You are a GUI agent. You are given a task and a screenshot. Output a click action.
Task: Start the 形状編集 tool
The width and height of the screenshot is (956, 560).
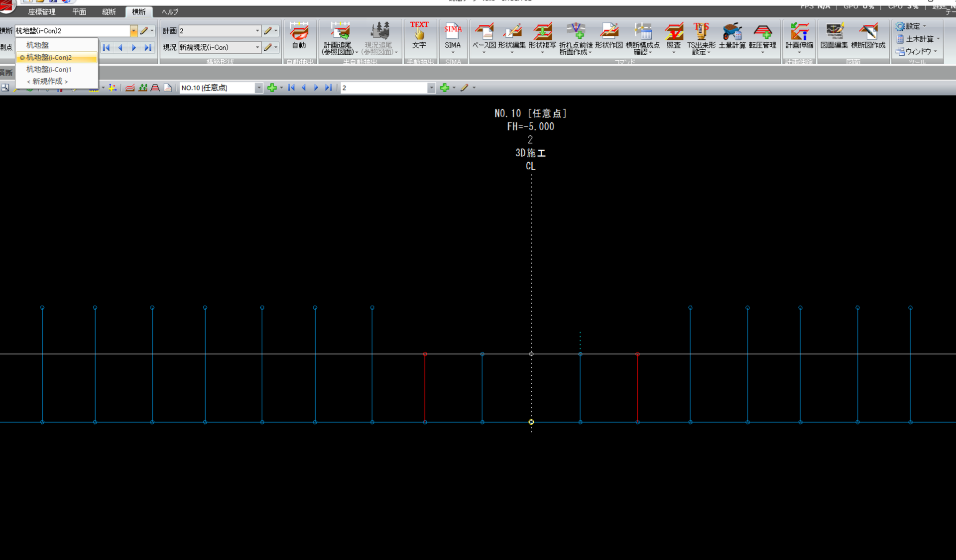point(512,37)
